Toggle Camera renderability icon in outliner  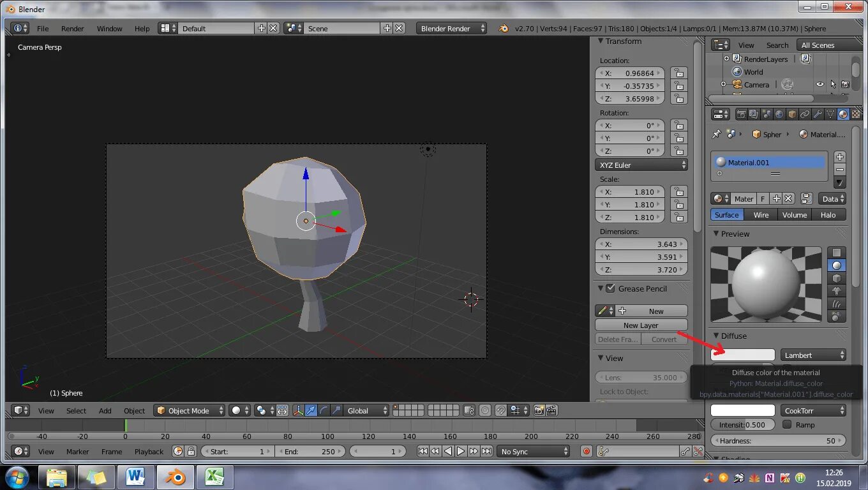click(x=845, y=84)
